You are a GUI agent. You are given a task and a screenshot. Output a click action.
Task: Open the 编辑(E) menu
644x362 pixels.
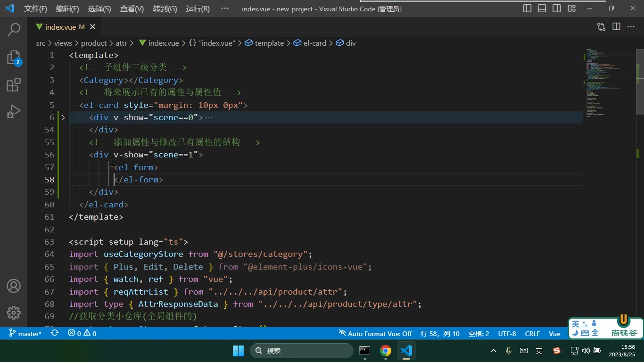tap(67, 8)
